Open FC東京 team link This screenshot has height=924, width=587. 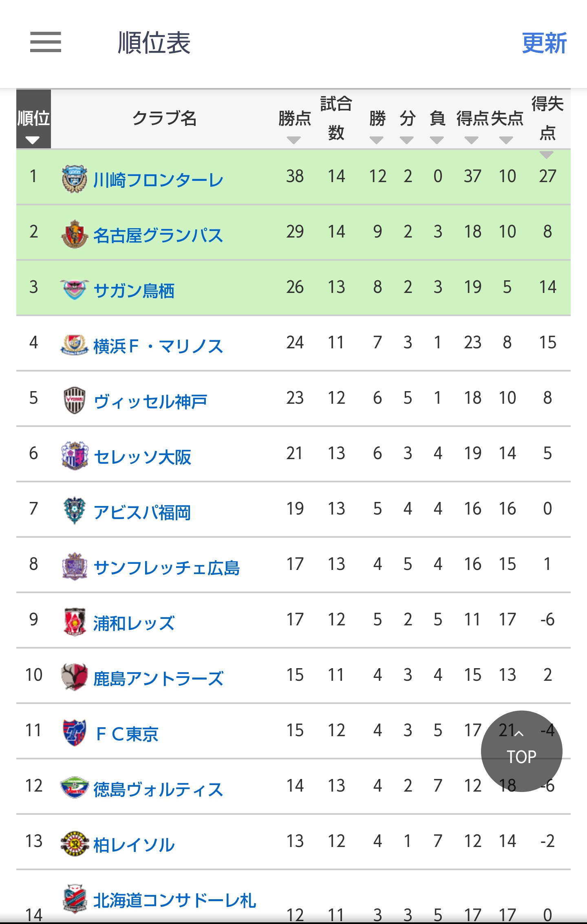click(126, 734)
